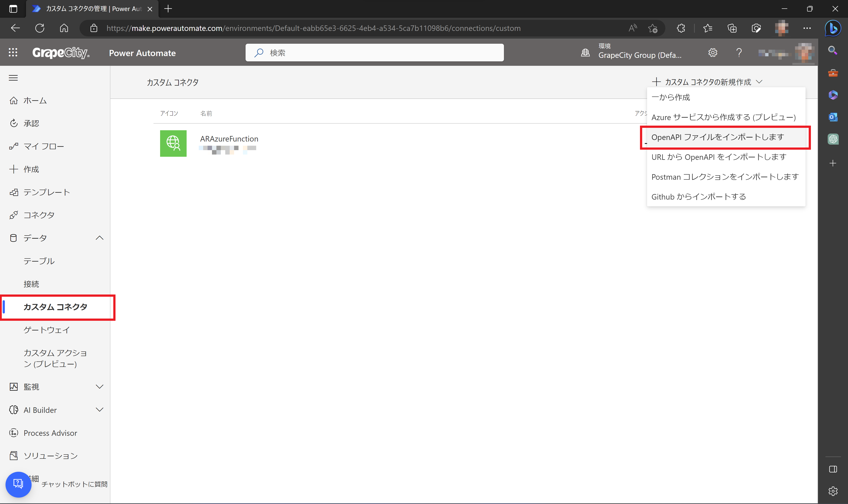Open テンプレート in the sidebar
Viewport: 848px width, 504px height.
[55, 192]
